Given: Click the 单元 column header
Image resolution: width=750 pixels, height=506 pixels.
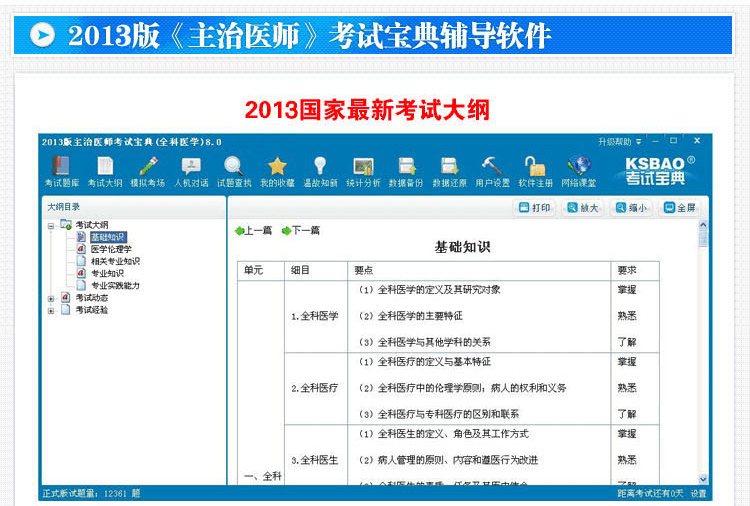Looking at the screenshot, I should click(261, 271).
